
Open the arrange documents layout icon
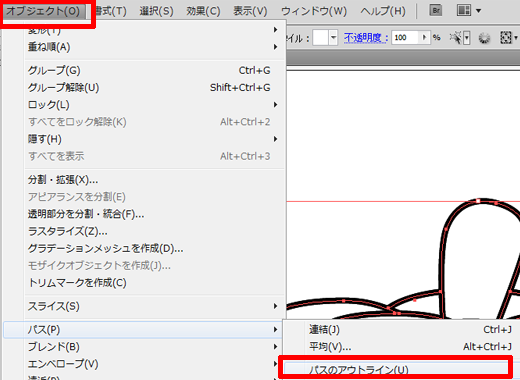tap(464, 11)
